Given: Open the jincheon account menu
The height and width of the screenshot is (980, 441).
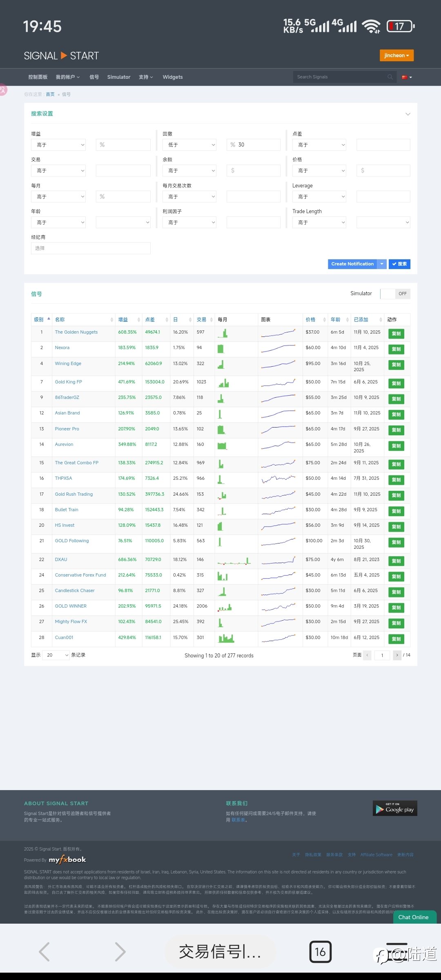Looking at the screenshot, I should coord(396,56).
